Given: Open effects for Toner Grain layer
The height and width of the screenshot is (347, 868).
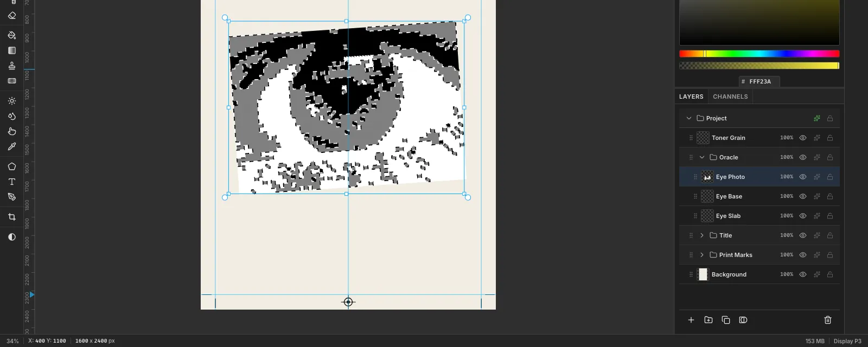Looking at the screenshot, I should click(817, 138).
